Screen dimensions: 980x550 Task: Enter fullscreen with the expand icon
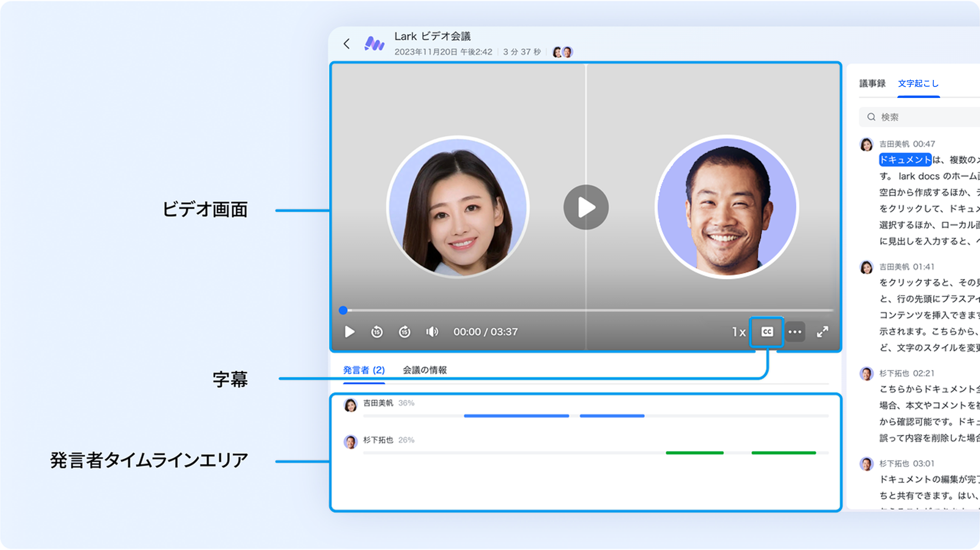pos(822,332)
